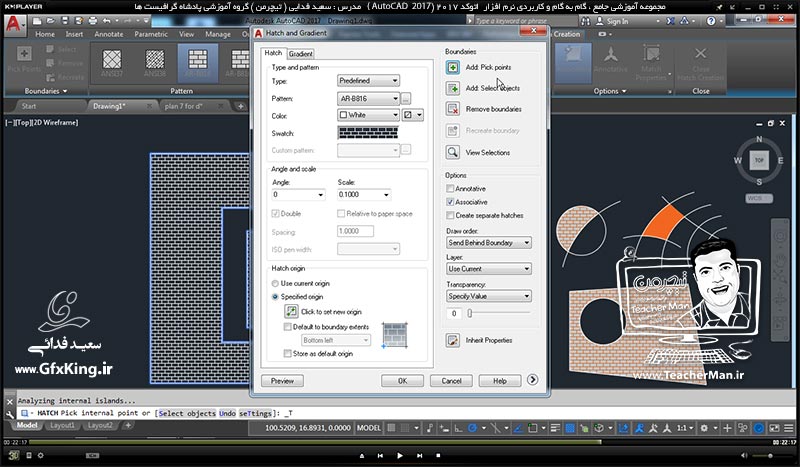Switch to the Gradient tab

click(301, 54)
